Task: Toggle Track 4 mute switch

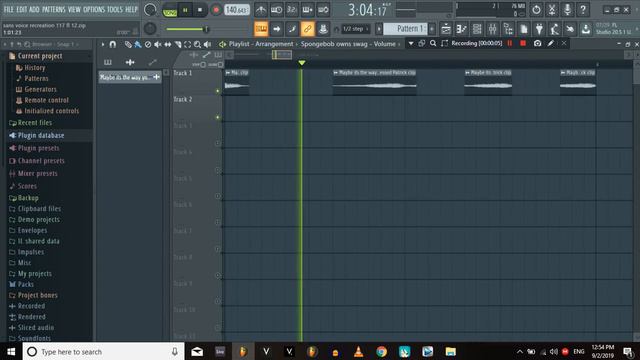Action: point(218,170)
